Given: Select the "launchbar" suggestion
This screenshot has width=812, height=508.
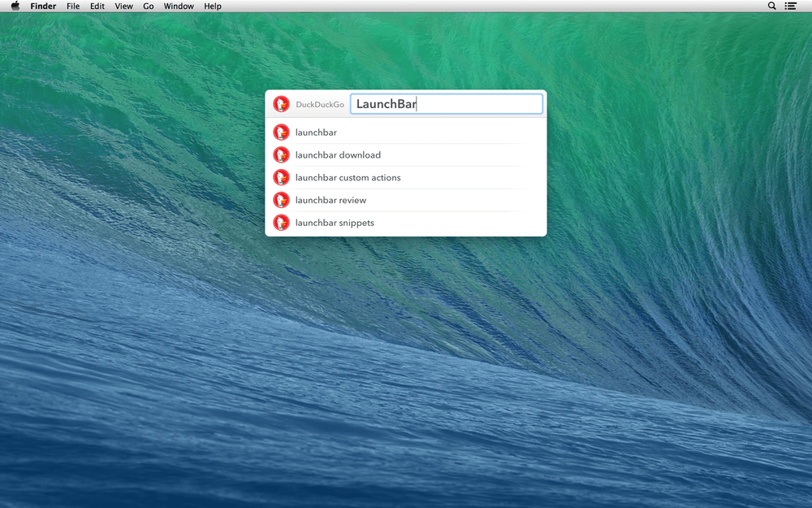Looking at the screenshot, I should (x=406, y=132).
